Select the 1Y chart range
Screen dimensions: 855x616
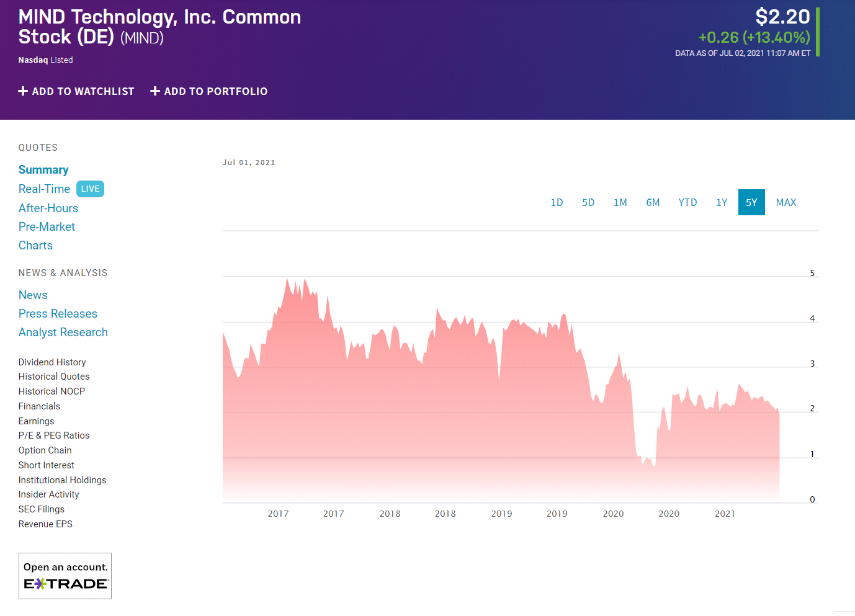[722, 202]
